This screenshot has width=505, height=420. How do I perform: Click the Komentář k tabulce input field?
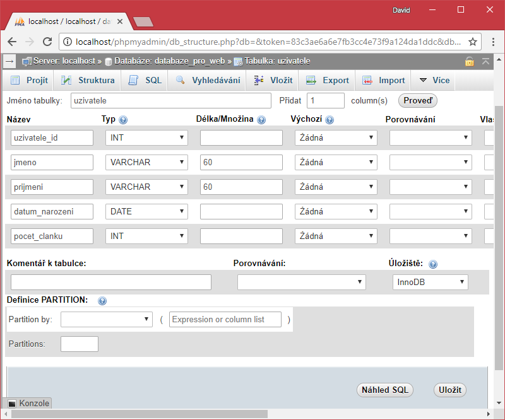[x=110, y=282]
